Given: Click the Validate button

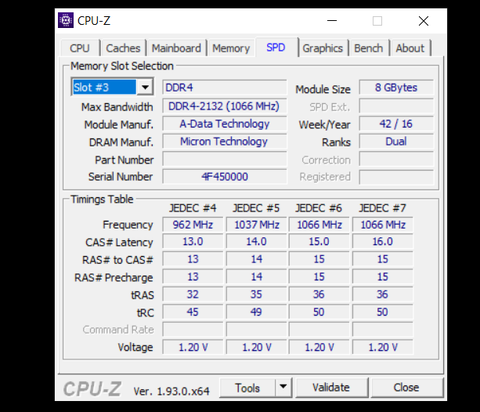Looking at the screenshot, I should pyautogui.click(x=331, y=387).
